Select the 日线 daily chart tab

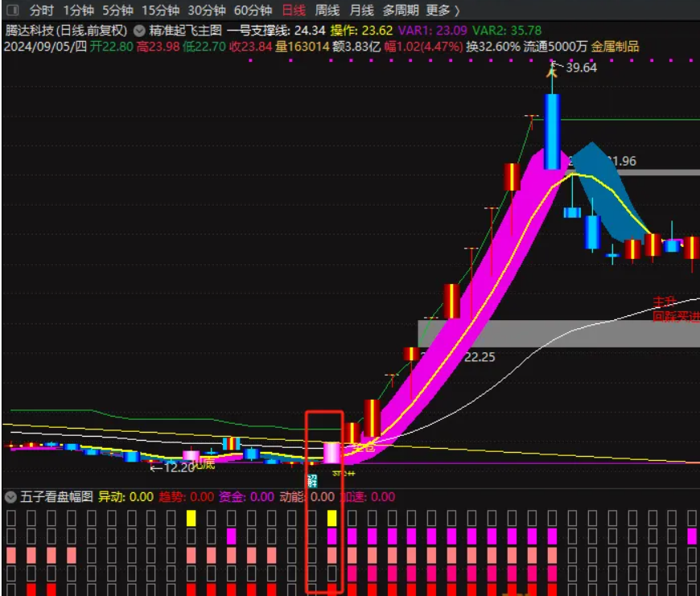[294, 10]
